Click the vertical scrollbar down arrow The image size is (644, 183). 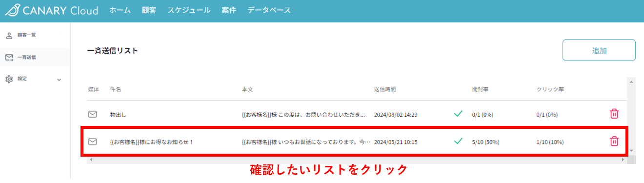coord(631,151)
